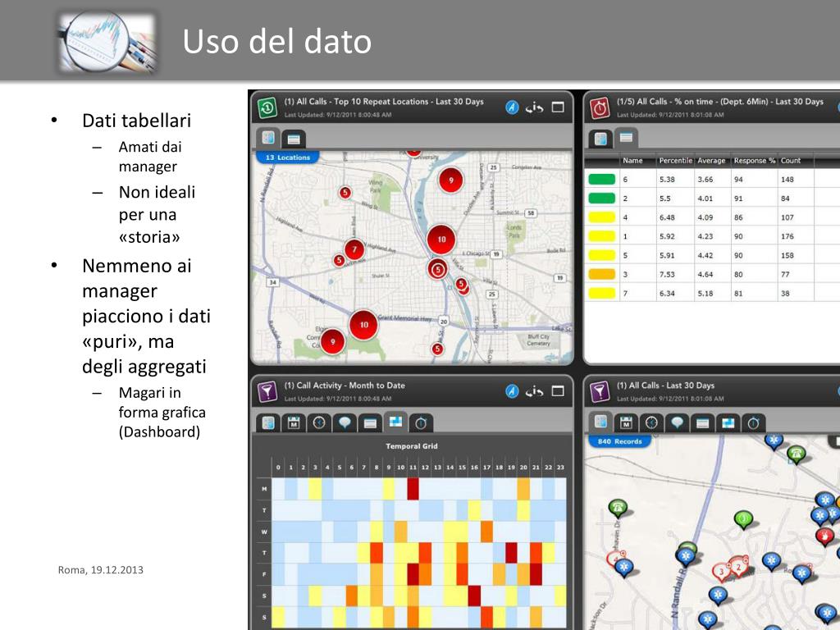The height and width of the screenshot is (630, 840).
Task: Open the stopwatch tab in Call Activity panel
Action: [x=421, y=423]
